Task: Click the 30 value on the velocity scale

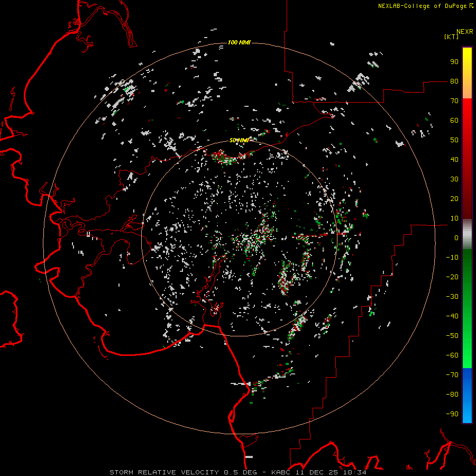Action: [454, 179]
